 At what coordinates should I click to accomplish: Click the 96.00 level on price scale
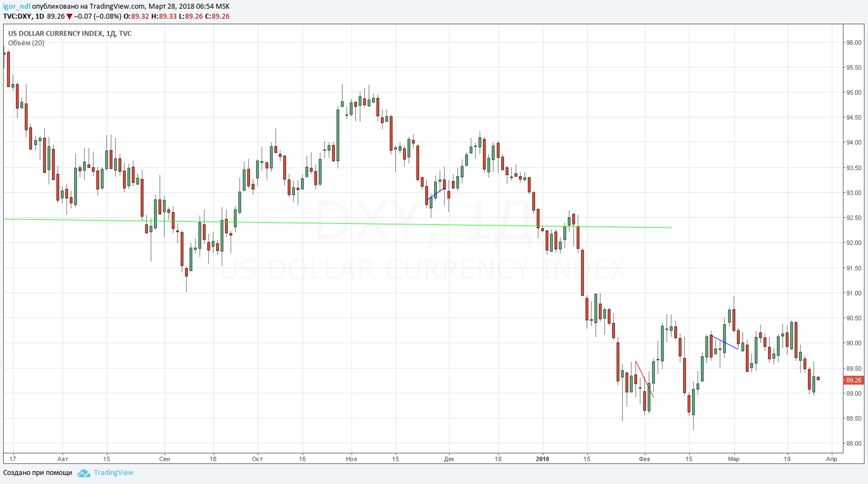[854, 42]
